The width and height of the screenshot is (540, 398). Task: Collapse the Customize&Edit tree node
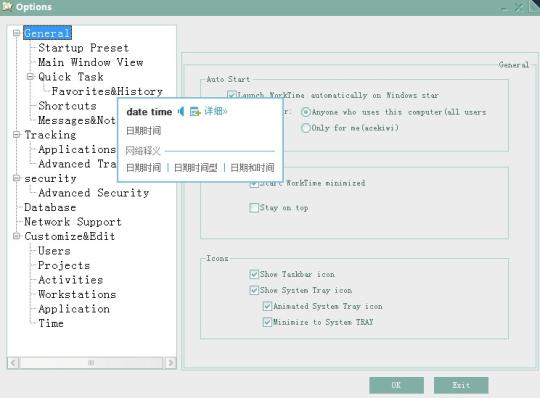[x=16, y=236]
